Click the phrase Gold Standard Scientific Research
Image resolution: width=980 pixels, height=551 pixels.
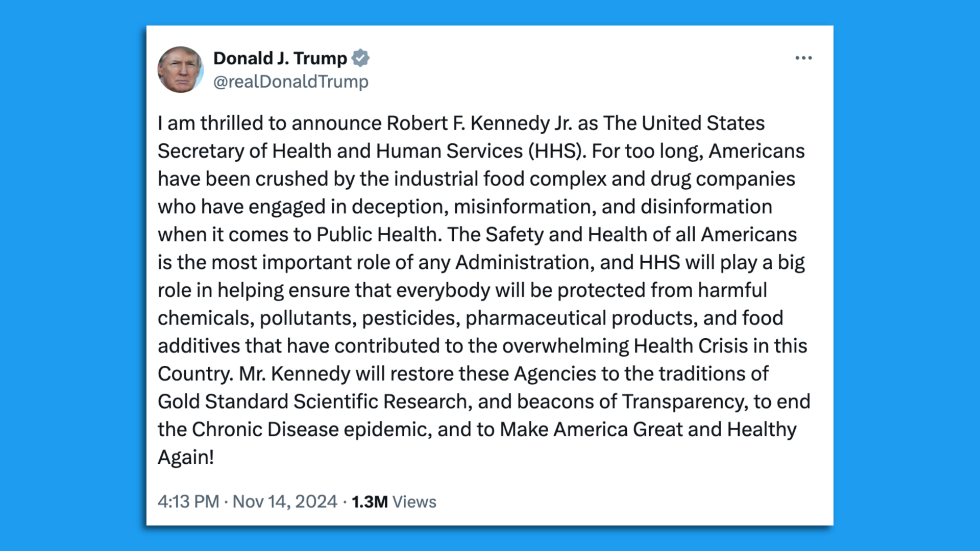click(312, 402)
